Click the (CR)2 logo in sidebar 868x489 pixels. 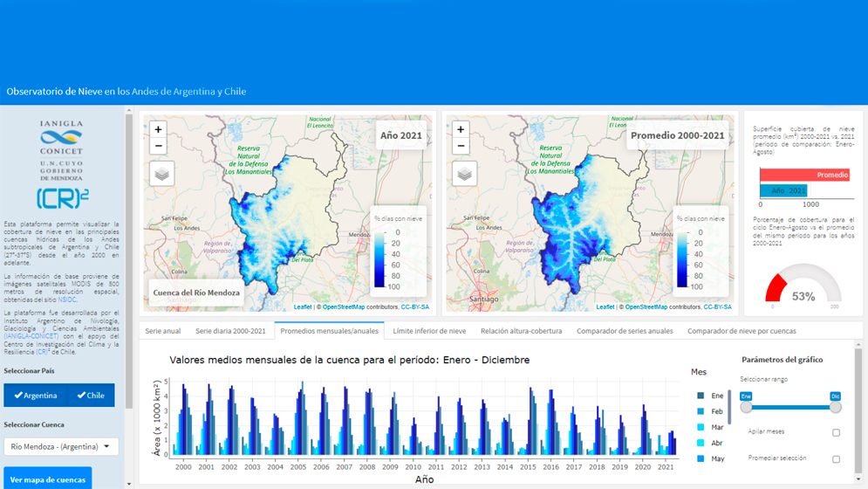pyautogui.click(x=63, y=198)
